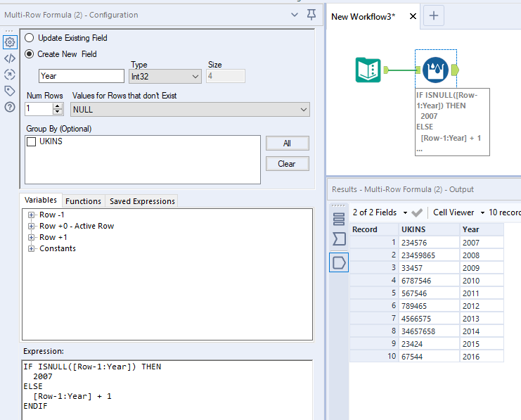Select Year cell 2016

pyautogui.click(x=482, y=357)
